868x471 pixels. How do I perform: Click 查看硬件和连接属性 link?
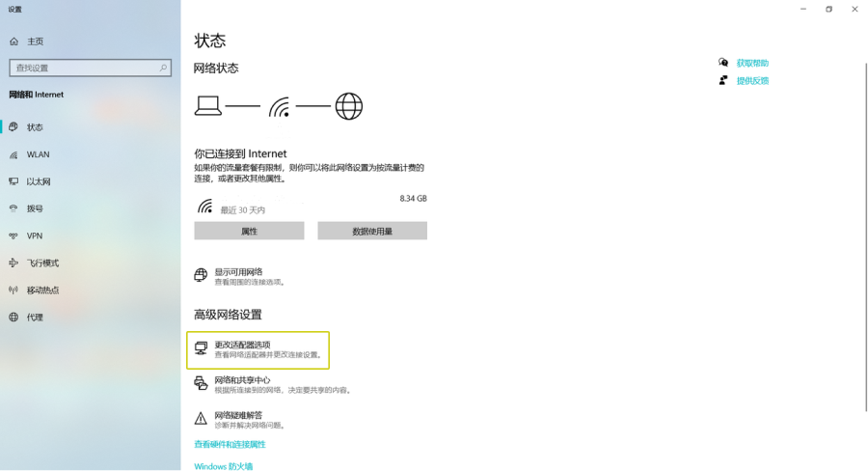[230, 444]
